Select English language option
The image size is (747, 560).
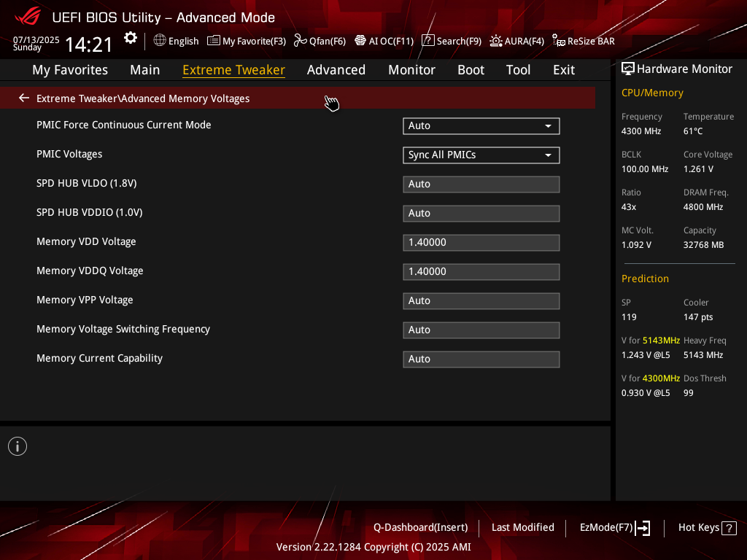pos(183,42)
